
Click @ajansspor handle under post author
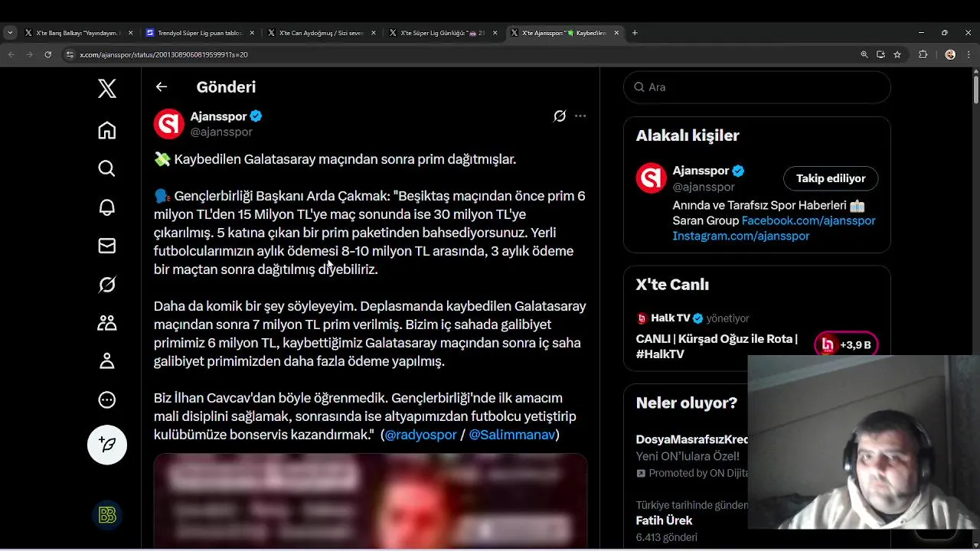point(221,132)
